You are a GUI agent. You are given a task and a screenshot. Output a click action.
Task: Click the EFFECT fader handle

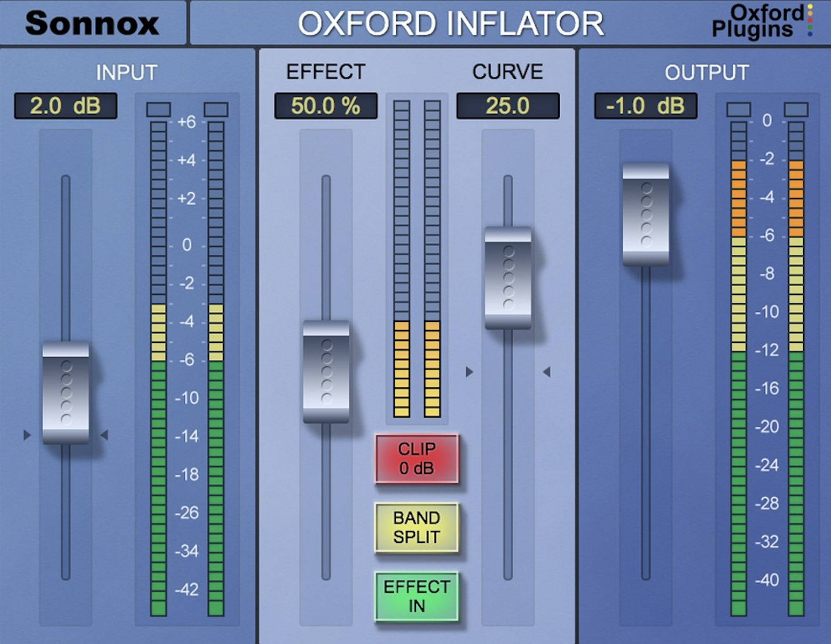[x=326, y=372]
